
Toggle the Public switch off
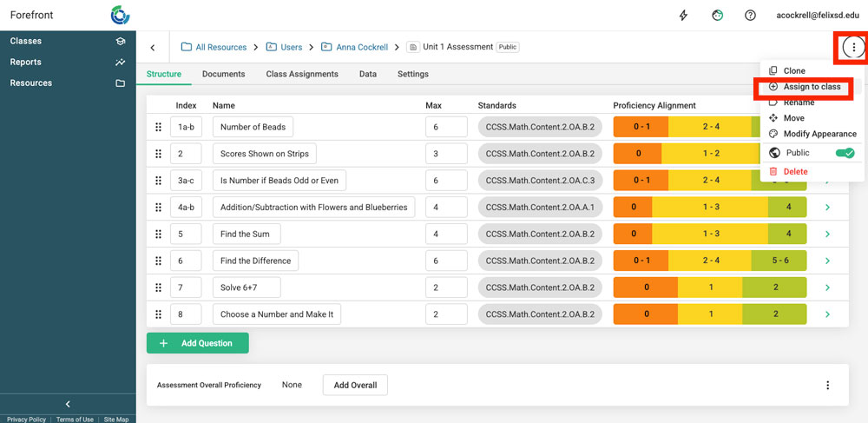[844, 153]
